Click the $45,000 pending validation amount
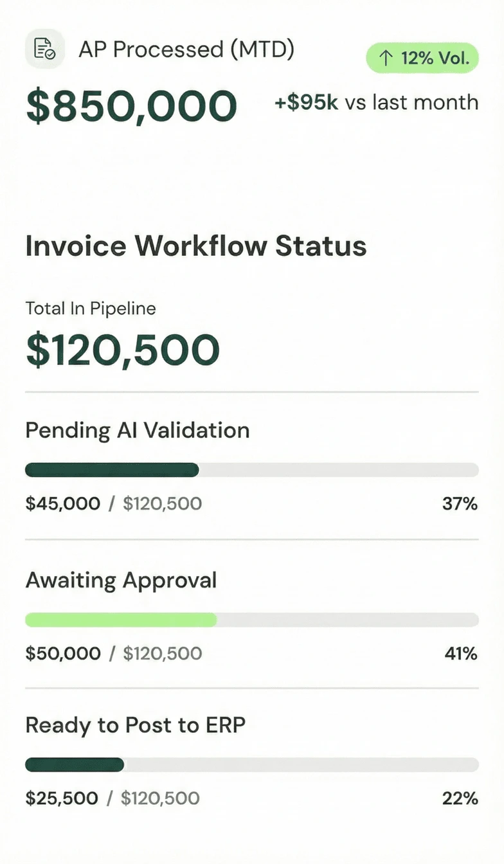The image size is (504, 864). click(63, 503)
